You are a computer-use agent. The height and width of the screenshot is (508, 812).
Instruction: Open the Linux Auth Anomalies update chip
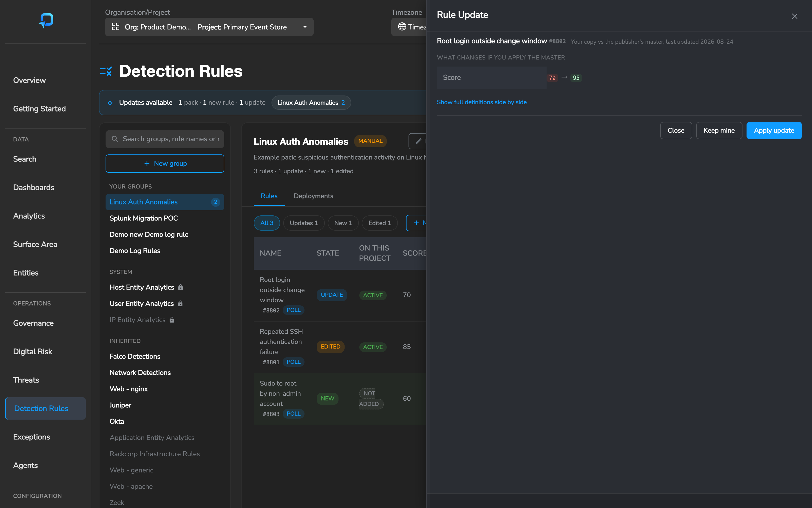311,102
